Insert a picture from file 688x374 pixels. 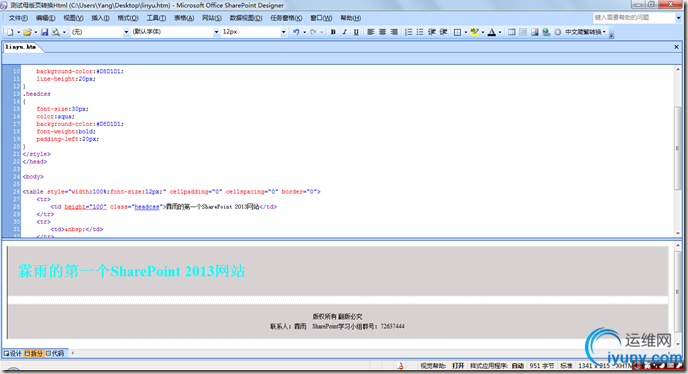(x=534, y=32)
